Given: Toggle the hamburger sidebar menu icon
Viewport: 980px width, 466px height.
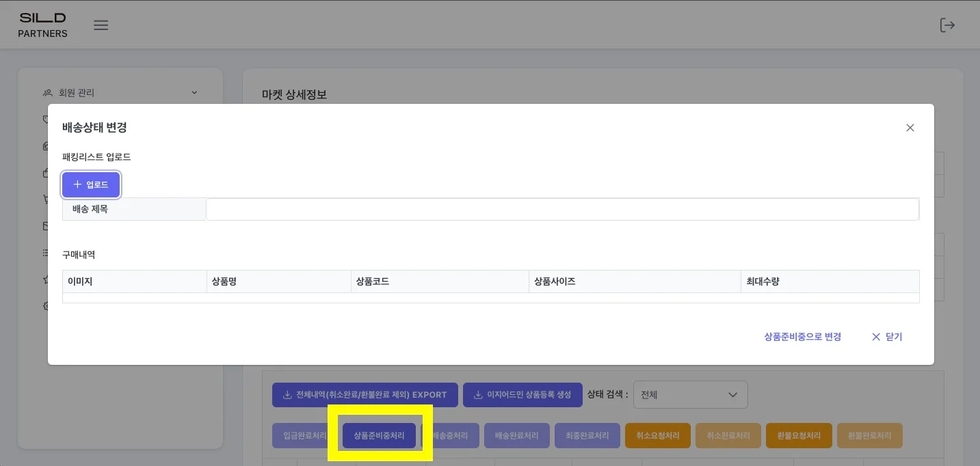Looking at the screenshot, I should pyautogui.click(x=101, y=25).
